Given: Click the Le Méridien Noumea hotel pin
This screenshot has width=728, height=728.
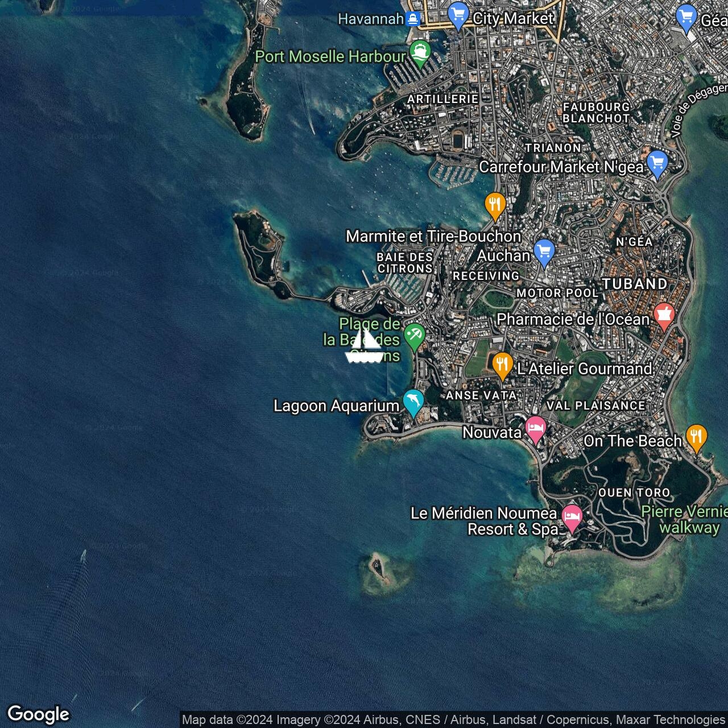Looking at the screenshot, I should (572, 518).
